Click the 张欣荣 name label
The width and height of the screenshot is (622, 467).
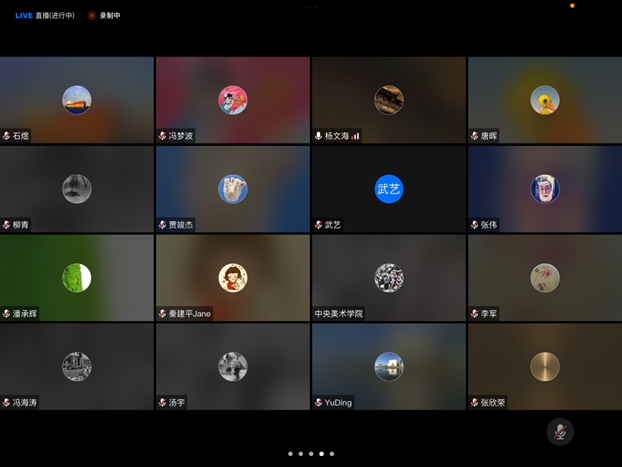point(493,403)
